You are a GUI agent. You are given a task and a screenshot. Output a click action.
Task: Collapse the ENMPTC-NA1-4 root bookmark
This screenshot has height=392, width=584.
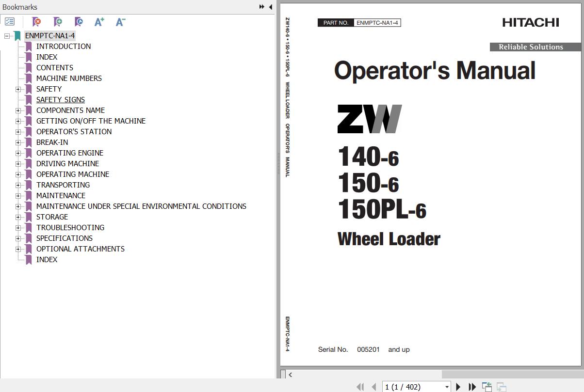(7, 36)
